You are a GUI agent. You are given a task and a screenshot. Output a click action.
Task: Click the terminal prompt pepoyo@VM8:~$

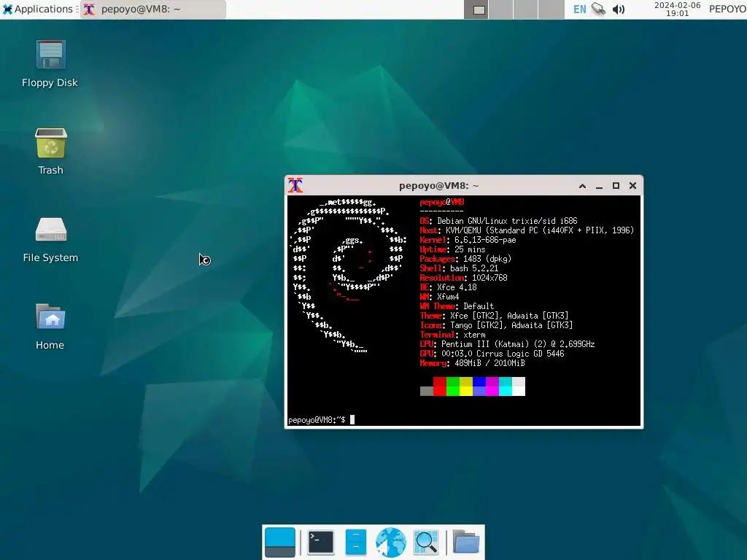pyautogui.click(x=317, y=419)
